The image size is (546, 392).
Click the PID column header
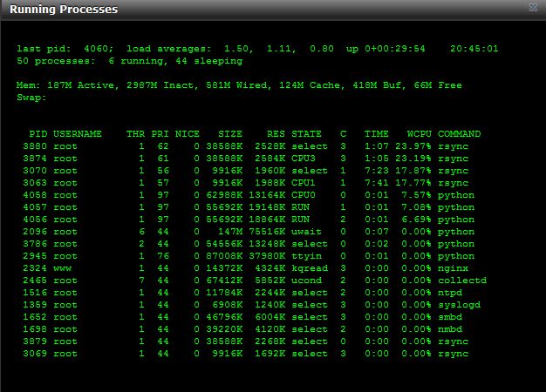(38, 134)
